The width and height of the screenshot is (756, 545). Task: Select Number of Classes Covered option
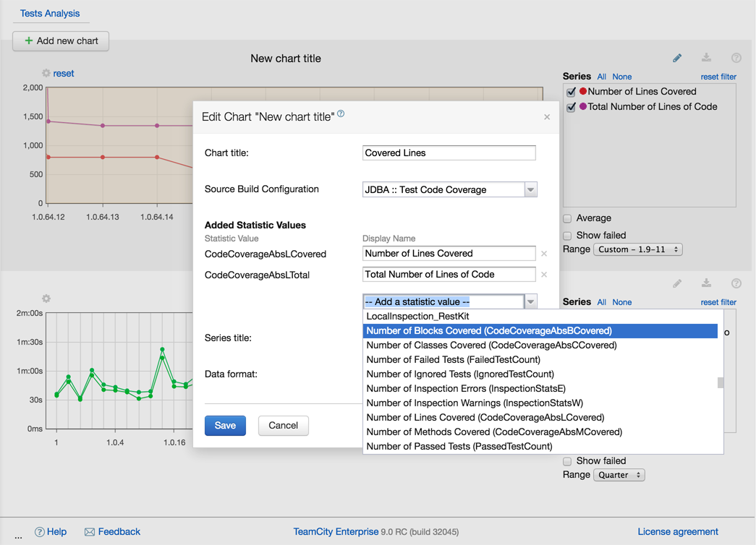tap(491, 345)
